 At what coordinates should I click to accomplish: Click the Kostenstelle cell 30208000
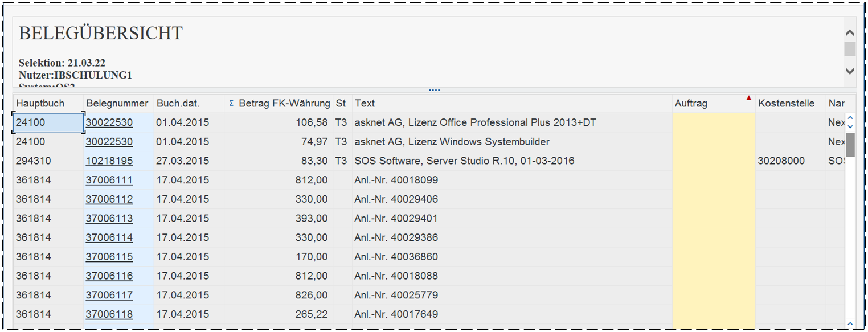click(781, 161)
